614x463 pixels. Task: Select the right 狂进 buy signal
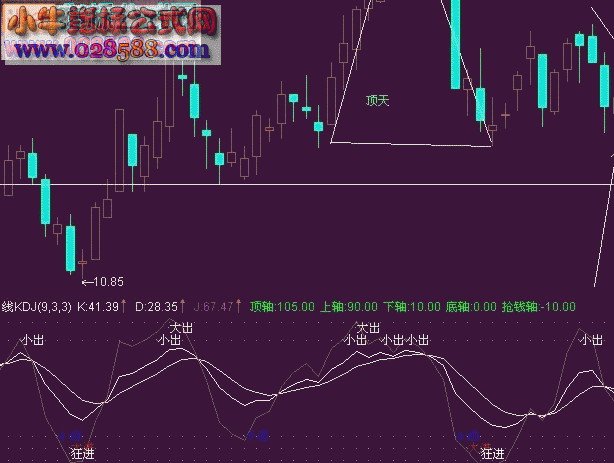pos(492,453)
